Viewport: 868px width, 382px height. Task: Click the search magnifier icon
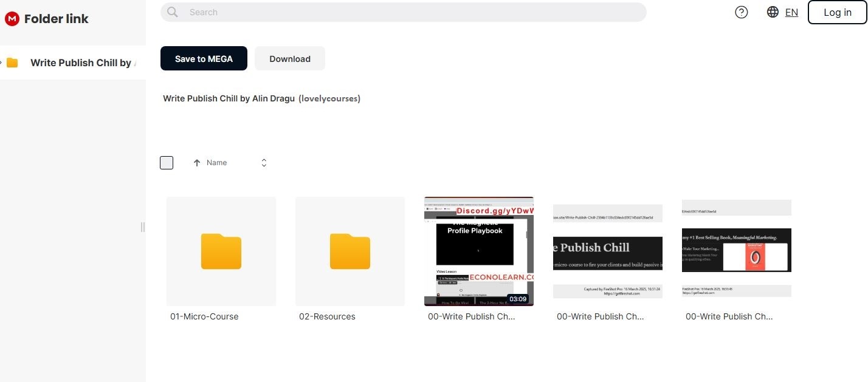coord(173,12)
